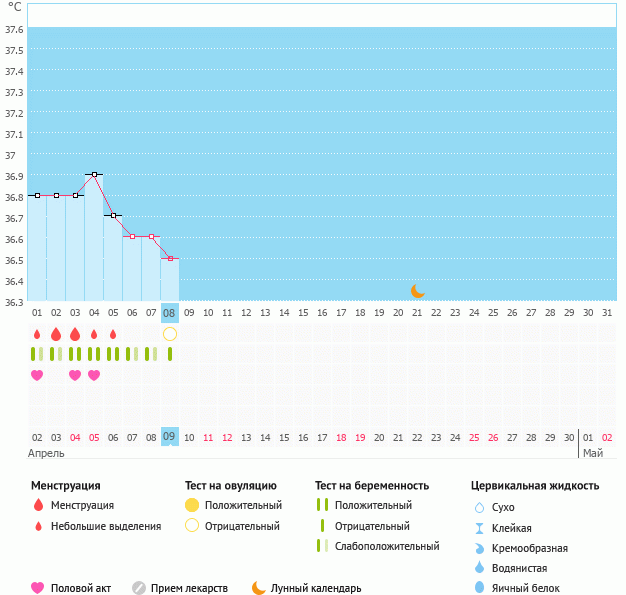Click the large menstruation drop on cycle day 02
The image size is (626, 595).
56,334
